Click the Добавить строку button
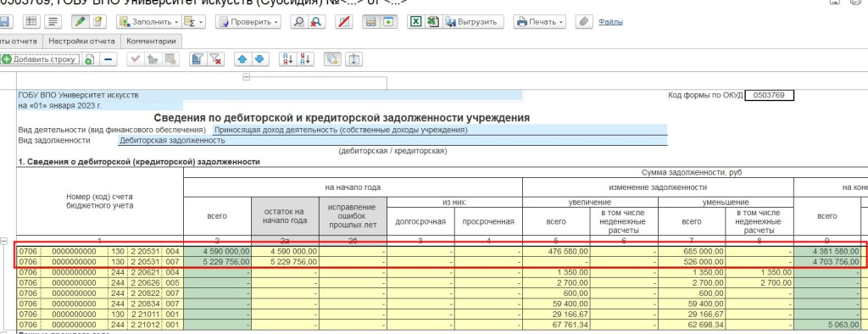Screen dimensions: 868x334 click(x=40, y=59)
